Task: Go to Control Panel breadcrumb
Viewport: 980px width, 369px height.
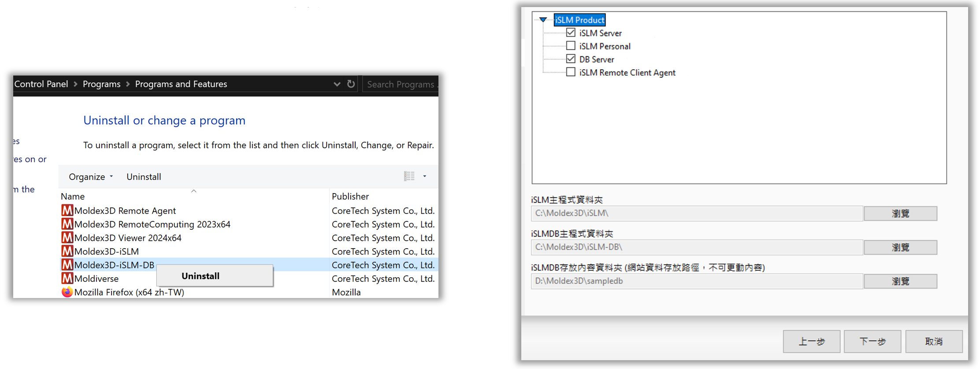Action: (x=41, y=84)
